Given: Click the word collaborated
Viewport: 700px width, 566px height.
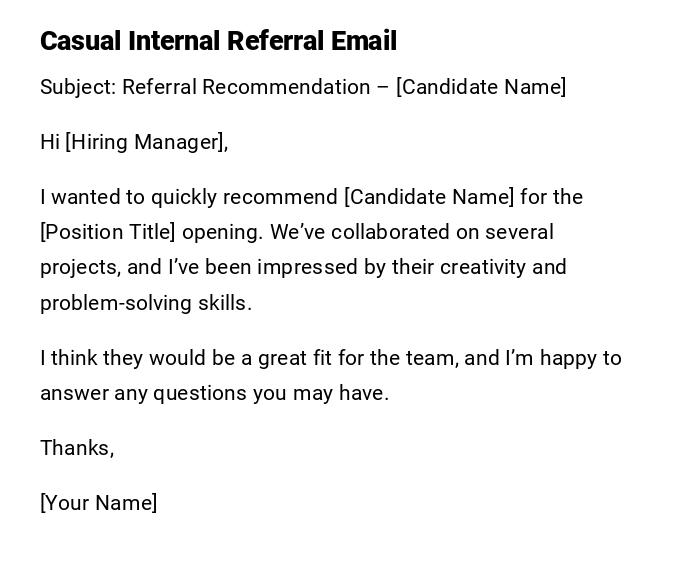Looking at the screenshot, I should pyautogui.click(x=392, y=232).
